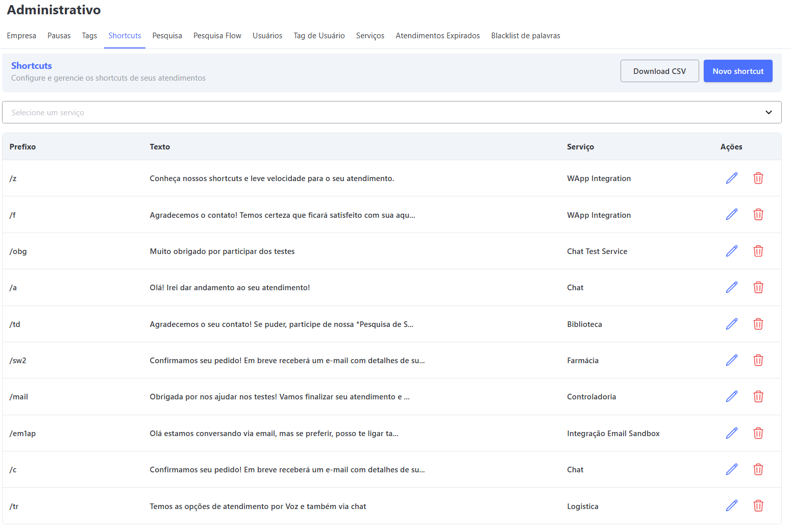
Task: Click the /a prefix cell
Action: (x=13, y=288)
